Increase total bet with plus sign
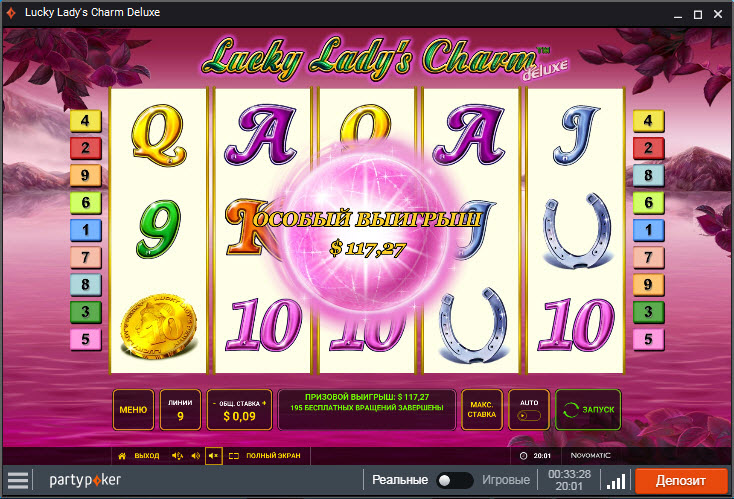The width and height of the screenshot is (734, 499). click(264, 403)
